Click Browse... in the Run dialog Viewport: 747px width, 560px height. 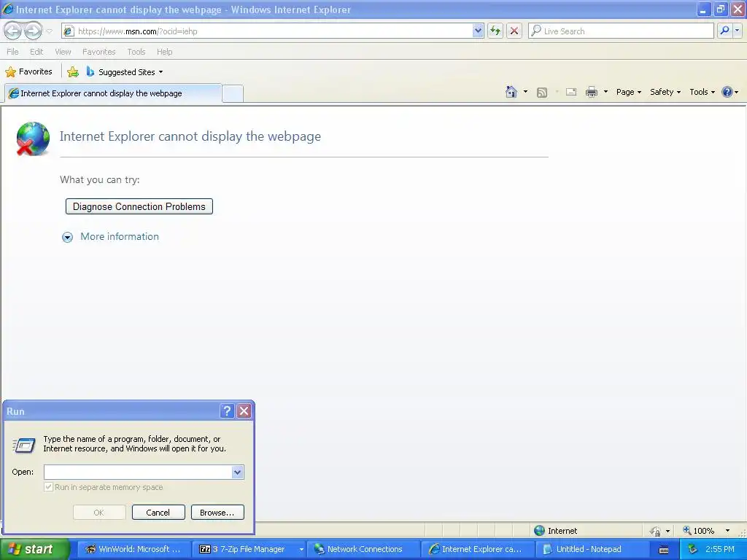(x=217, y=513)
